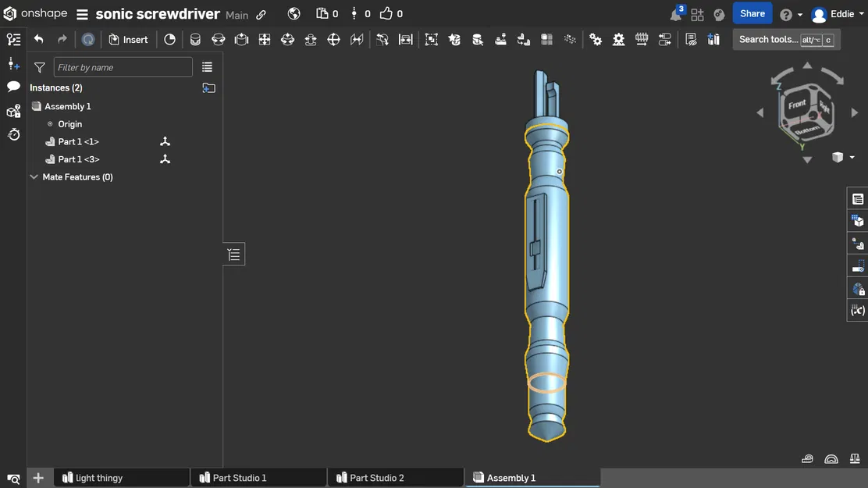Select the Group tool
Image resolution: width=868 pixels, height=488 pixels.
coord(431,39)
